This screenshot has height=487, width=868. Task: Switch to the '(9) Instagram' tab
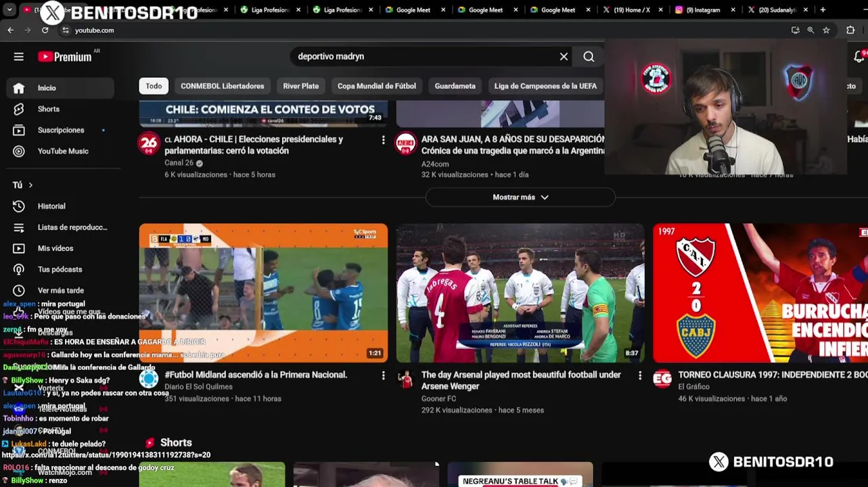704,10
